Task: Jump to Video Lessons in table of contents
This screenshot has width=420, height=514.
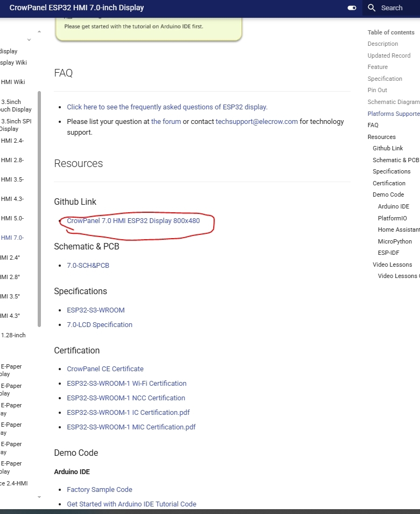Action: (392, 265)
